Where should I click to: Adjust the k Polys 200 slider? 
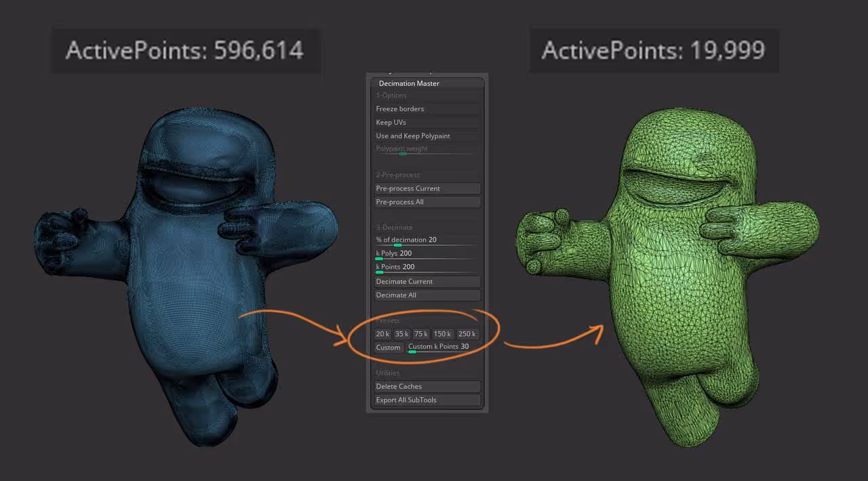427,255
